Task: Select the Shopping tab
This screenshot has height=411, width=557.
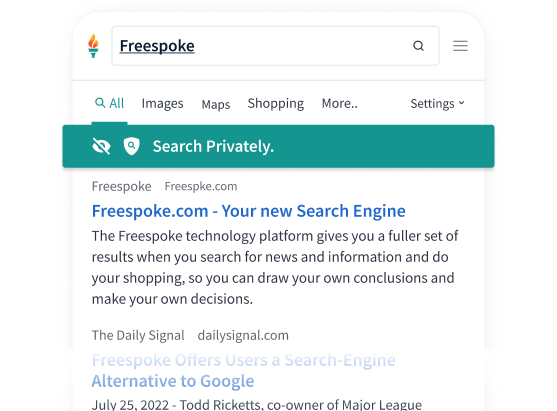Action: coord(276,103)
